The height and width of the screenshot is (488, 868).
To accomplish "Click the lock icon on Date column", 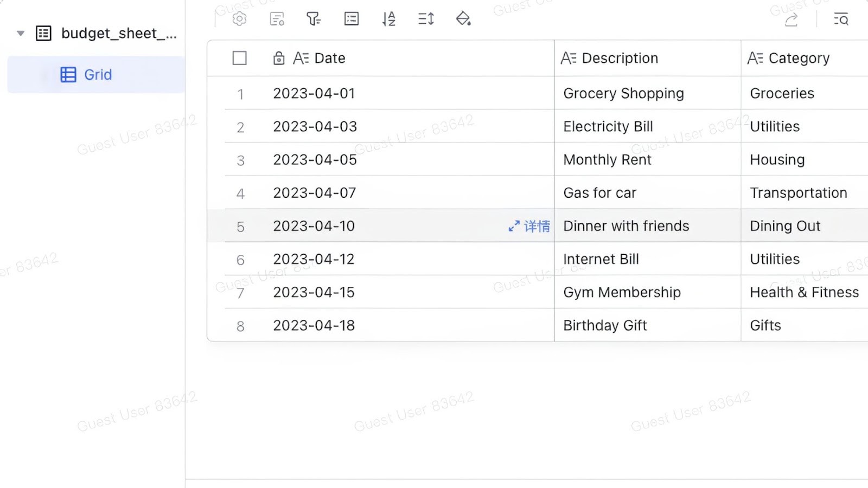I will click(278, 57).
